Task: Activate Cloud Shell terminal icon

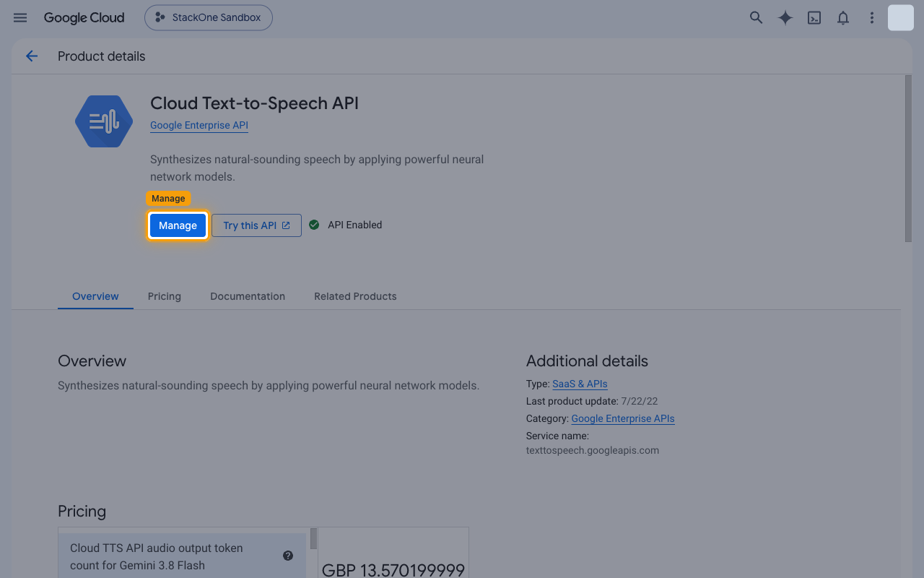Action: coord(814,17)
